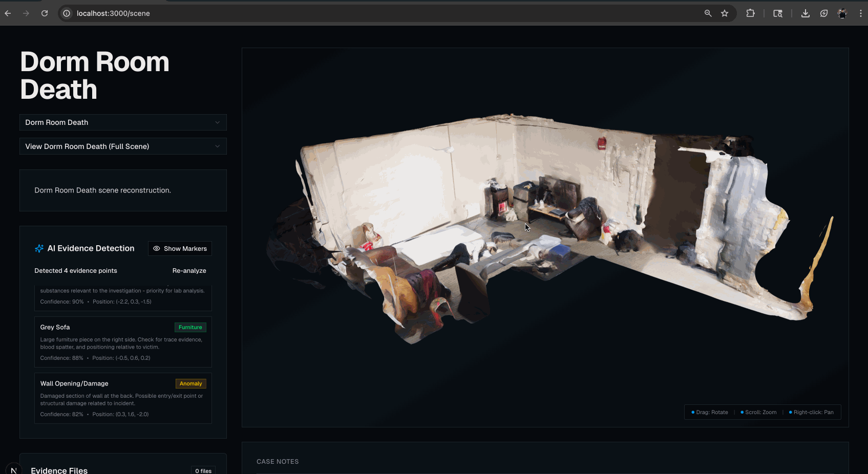Click the site information icon

pos(67,13)
